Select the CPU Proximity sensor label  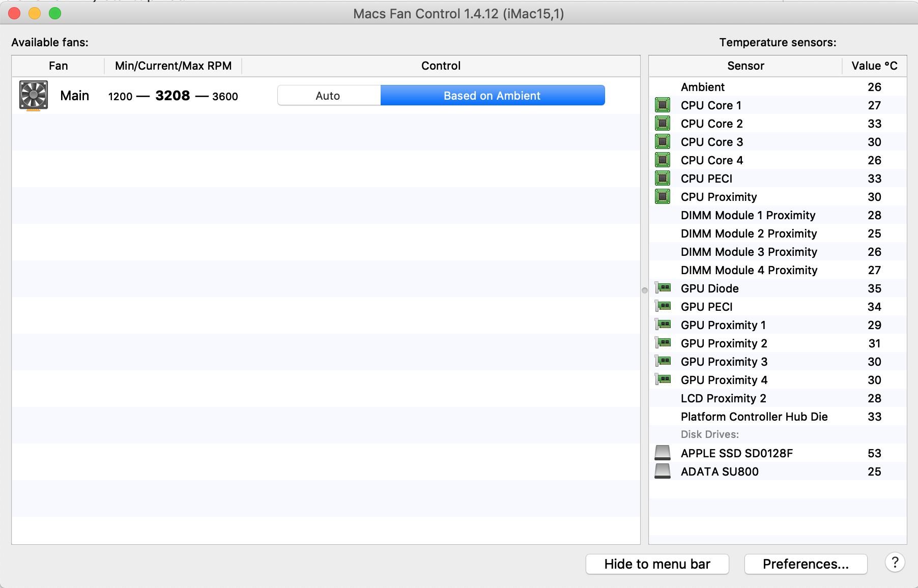[x=719, y=197]
